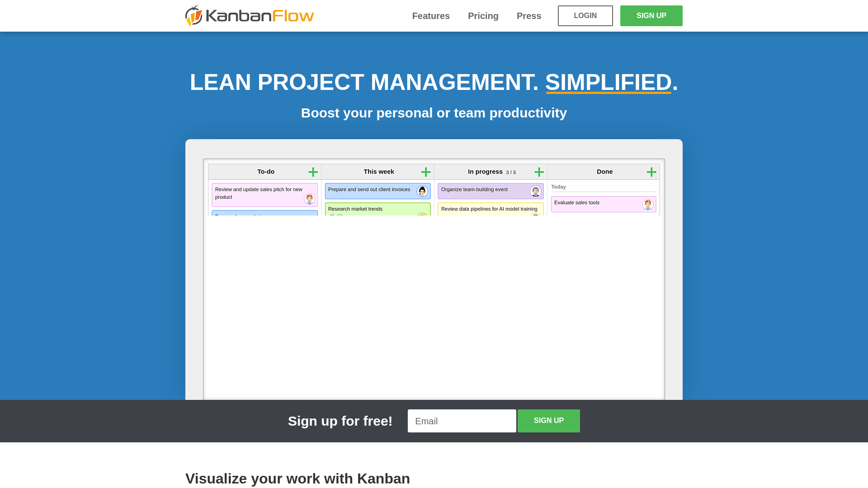Click inside the Email input field
The width and height of the screenshot is (868, 488).
[462, 421]
